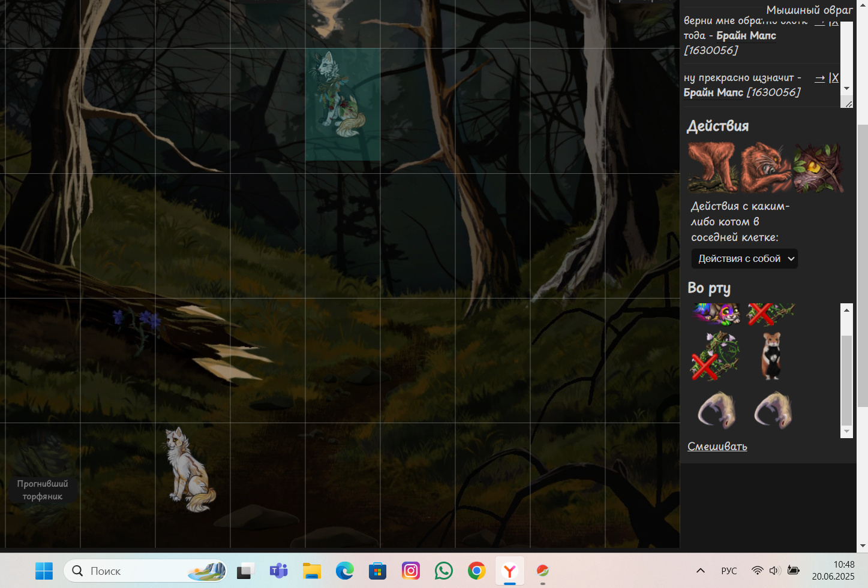Open Wi-Fi network settings in tray
This screenshot has width=868, height=588.
tap(758, 571)
